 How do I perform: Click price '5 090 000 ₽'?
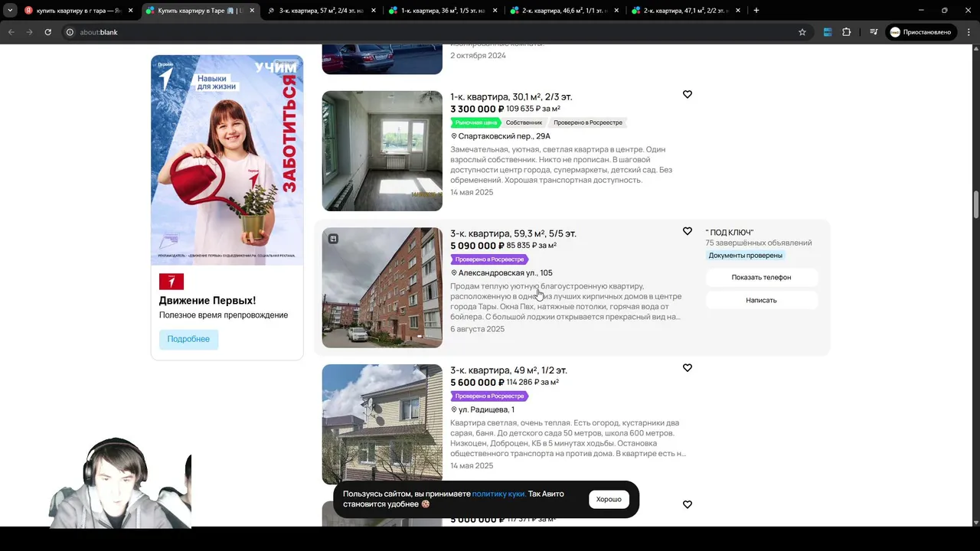[477, 246]
